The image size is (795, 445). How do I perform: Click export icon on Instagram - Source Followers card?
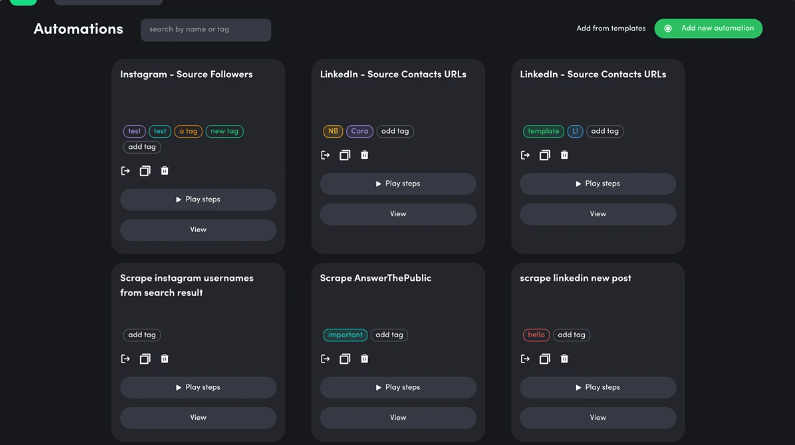coord(125,171)
